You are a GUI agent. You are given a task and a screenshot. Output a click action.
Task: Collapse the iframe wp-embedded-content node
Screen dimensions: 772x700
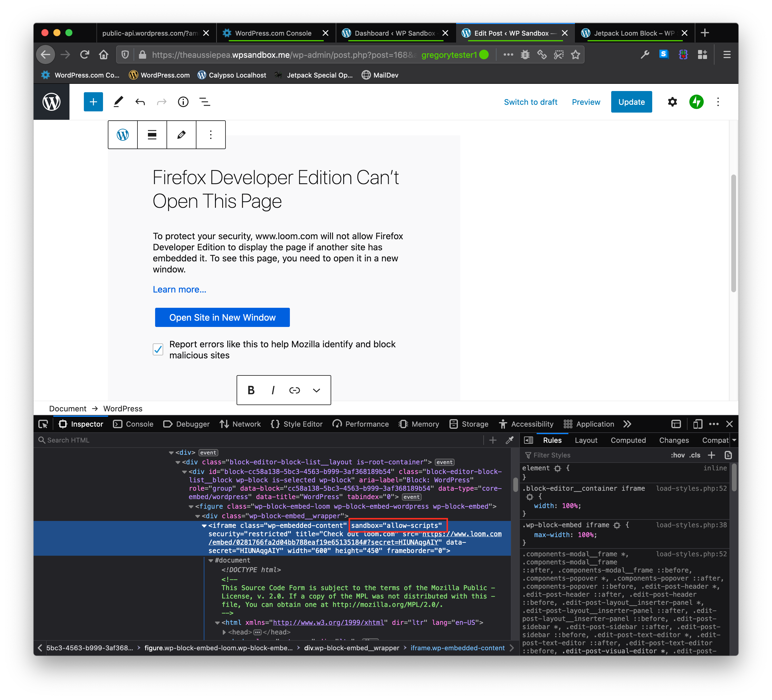point(204,526)
